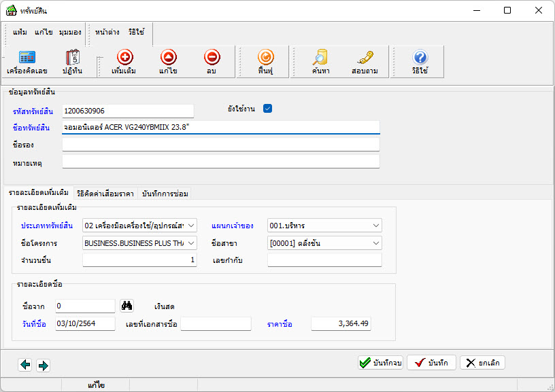
Task: Open the วิธีใช้ menu in menu bar
Action: pos(136,32)
